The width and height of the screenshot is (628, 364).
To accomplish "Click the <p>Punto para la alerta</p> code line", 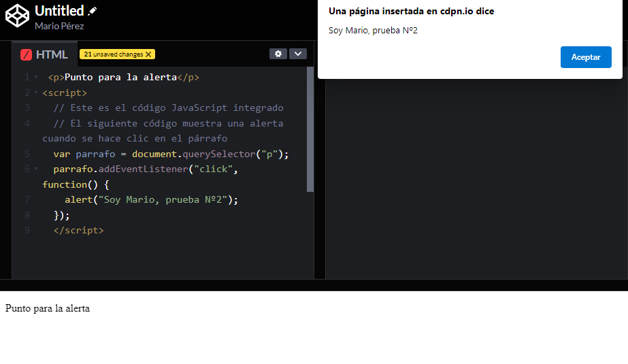I will coord(123,77).
